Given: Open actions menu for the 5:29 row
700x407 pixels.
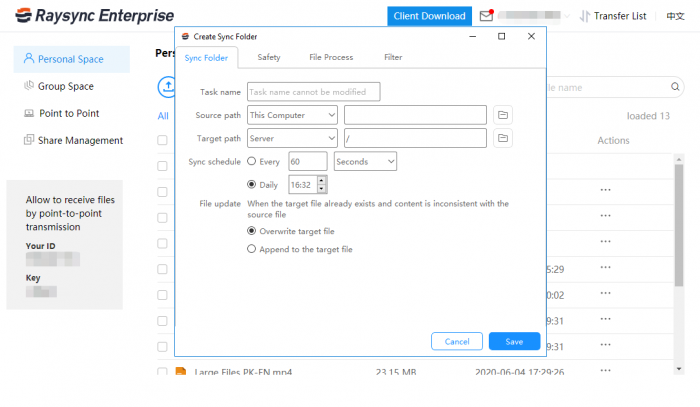Looking at the screenshot, I should tap(605, 267).
